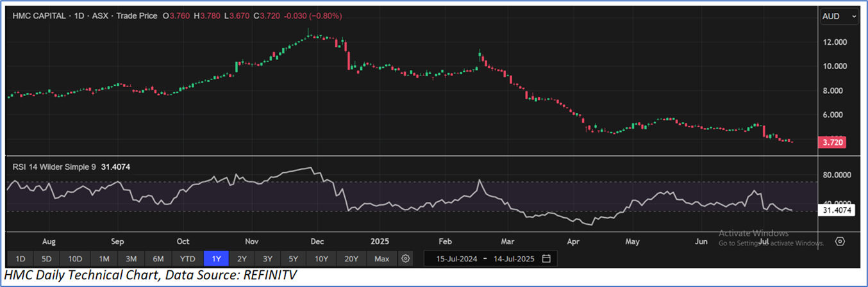Switch to 10D time range

[x=75, y=259]
